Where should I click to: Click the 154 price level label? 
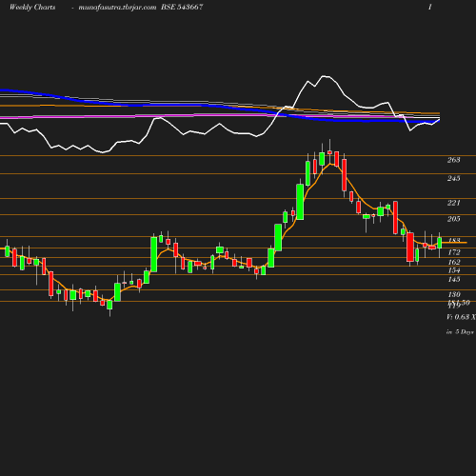[x=453, y=270]
